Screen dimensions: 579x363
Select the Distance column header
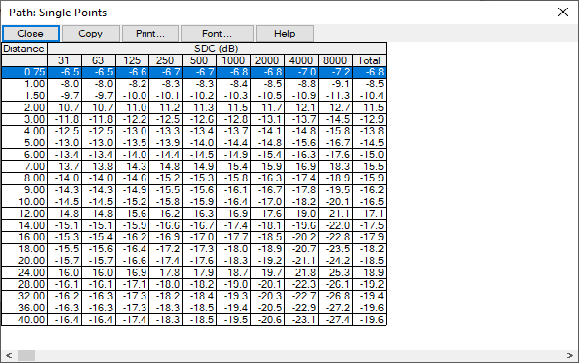[x=24, y=49]
